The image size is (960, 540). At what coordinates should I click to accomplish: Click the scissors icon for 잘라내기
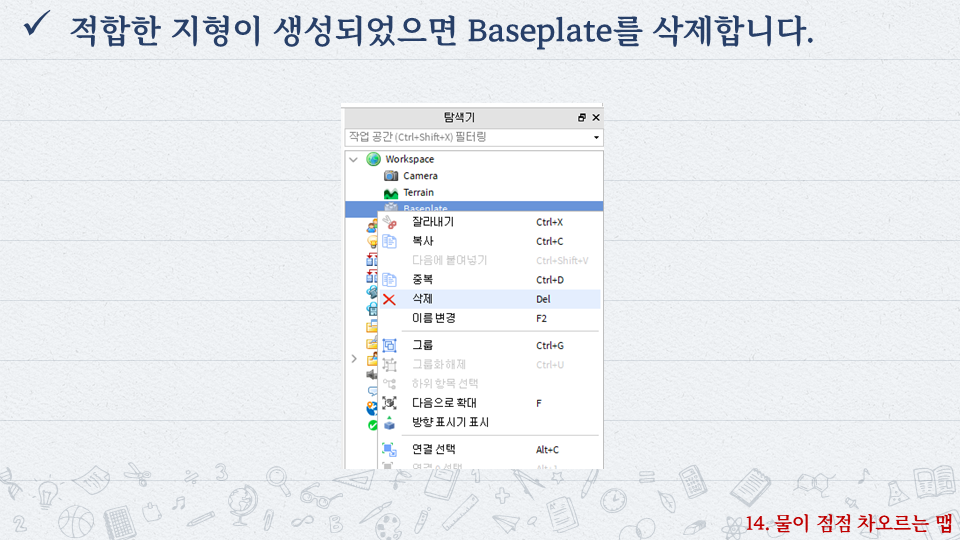coord(389,222)
